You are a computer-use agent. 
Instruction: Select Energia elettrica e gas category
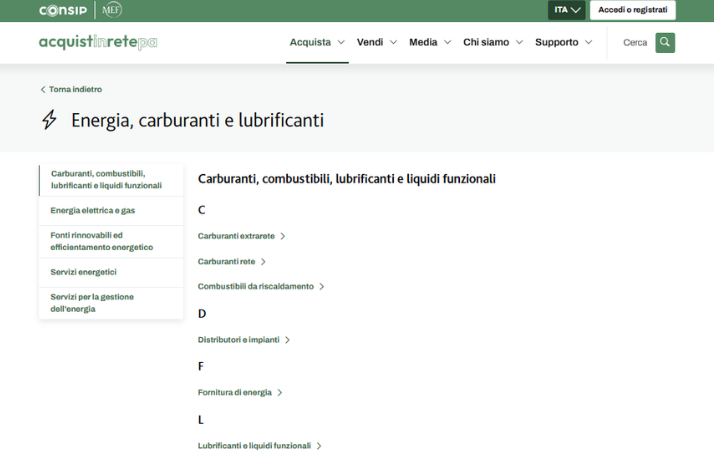(93, 211)
